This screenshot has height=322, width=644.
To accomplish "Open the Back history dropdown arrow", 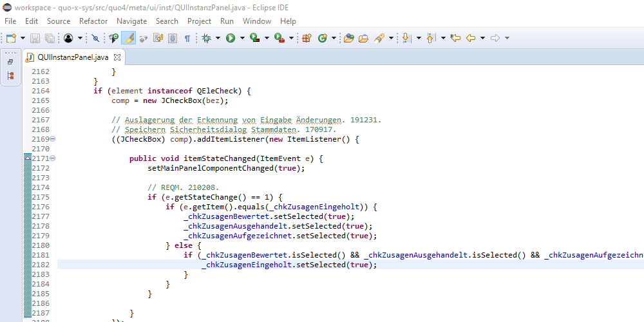I will [x=482, y=38].
